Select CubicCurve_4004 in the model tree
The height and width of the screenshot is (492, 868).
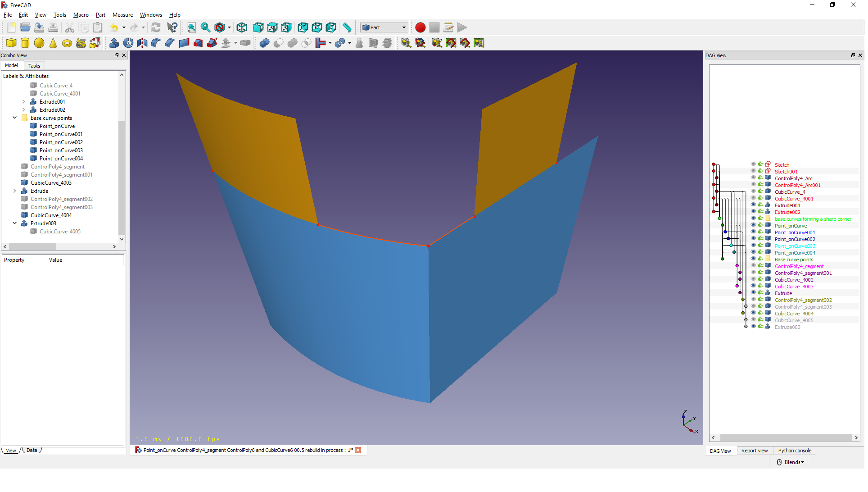coord(51,215)
